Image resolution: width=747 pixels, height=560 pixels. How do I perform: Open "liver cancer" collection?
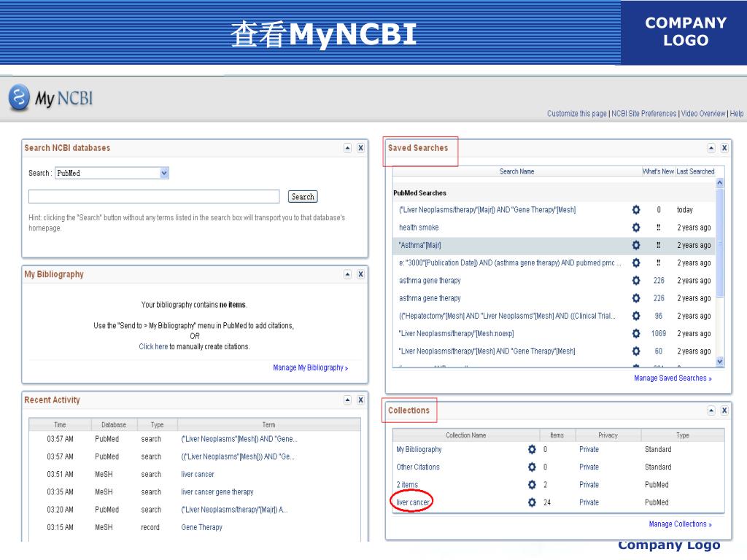(413, 502)
